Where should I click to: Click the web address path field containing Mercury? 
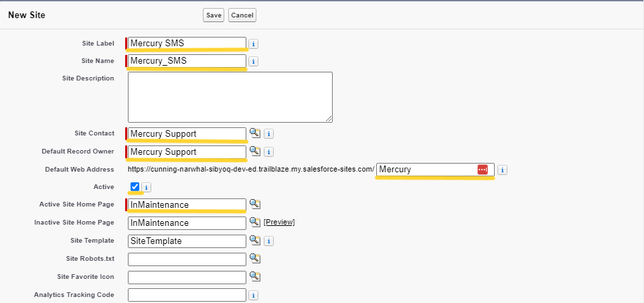[435, 170]
